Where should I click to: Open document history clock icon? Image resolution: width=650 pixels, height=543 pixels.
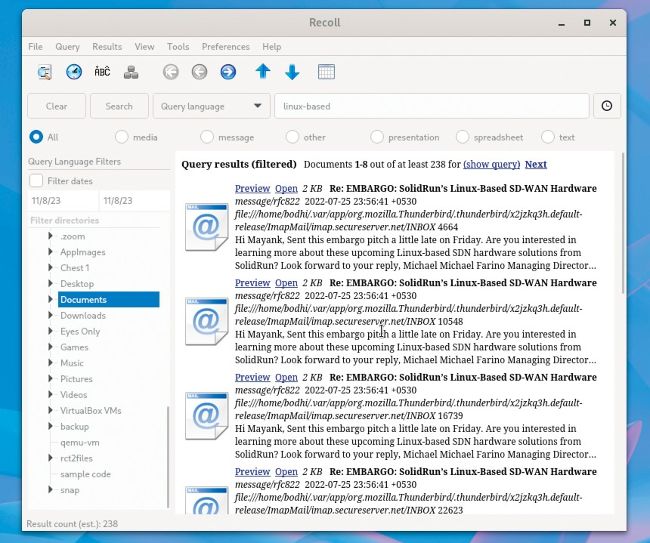tap(74, 72)
